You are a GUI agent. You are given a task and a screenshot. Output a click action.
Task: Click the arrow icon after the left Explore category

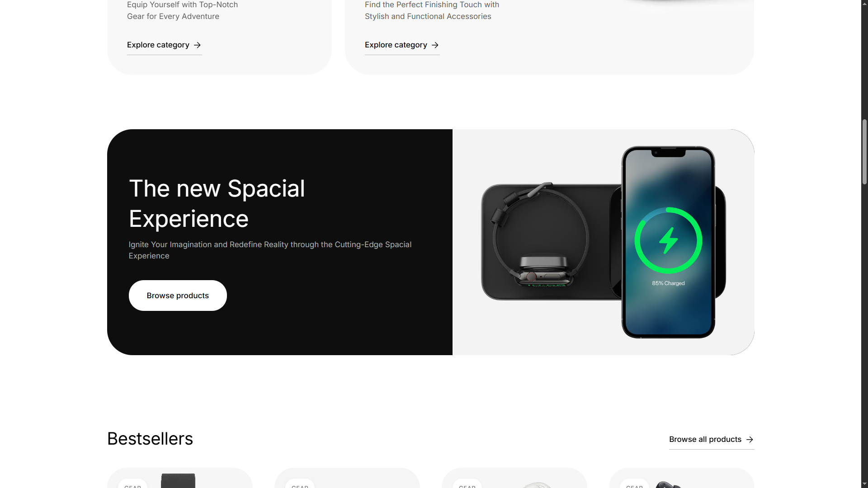(197, 45)
